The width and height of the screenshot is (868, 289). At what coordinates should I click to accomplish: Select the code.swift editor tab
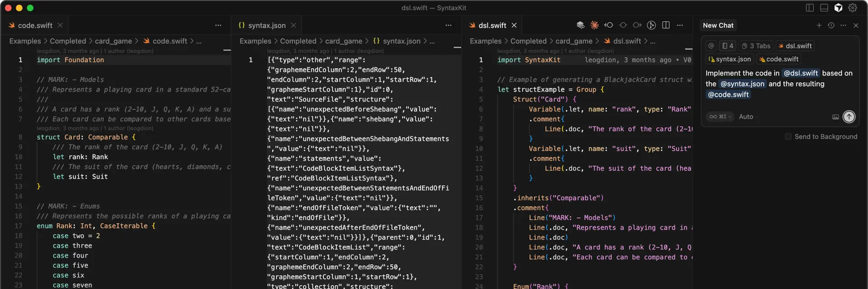click(35, 25)
